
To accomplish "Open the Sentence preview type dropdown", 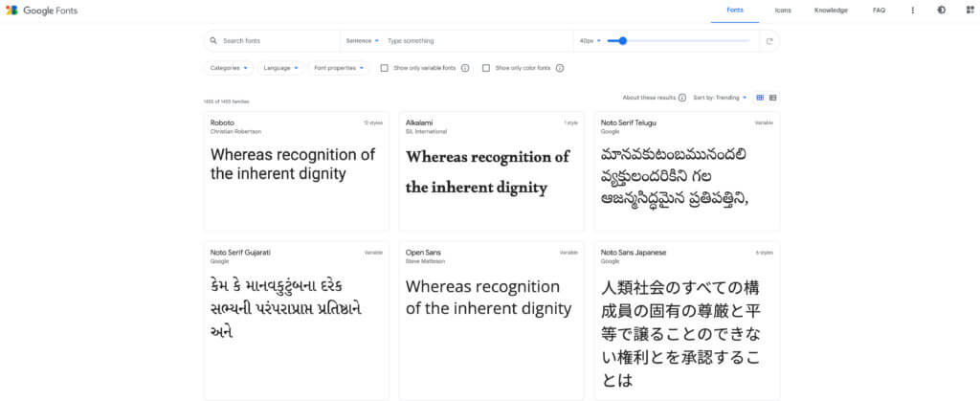I will pyautogui.click(x=362, y=41).
